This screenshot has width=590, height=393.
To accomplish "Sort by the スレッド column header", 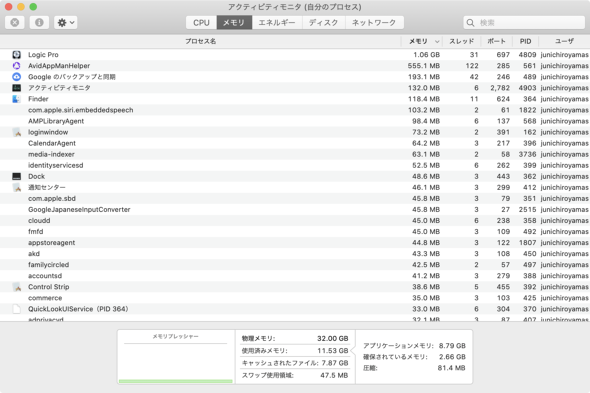I will click(x=462, y=41).
